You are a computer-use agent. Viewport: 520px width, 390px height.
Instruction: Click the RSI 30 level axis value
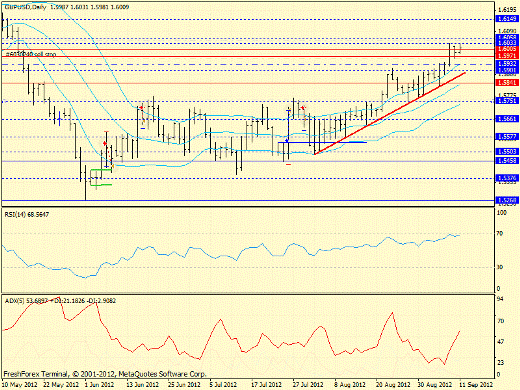point(500,267)
